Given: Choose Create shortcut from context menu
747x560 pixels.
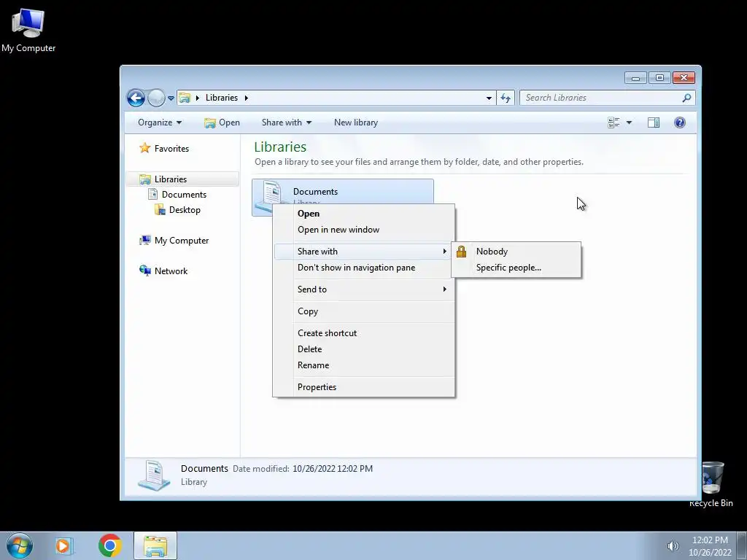Looking at the screenshot, I should [x=365, y=333].
